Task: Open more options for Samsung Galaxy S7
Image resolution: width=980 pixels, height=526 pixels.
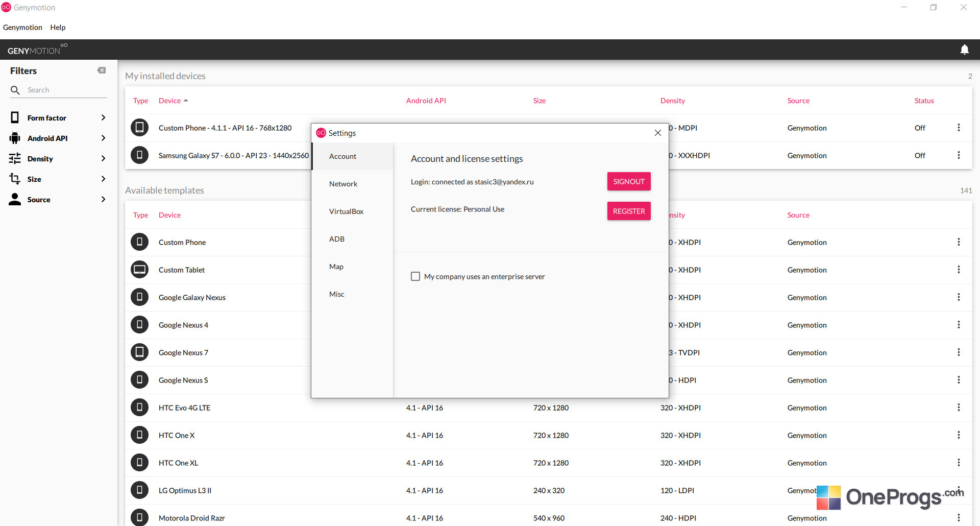Action: click(959, 155)
